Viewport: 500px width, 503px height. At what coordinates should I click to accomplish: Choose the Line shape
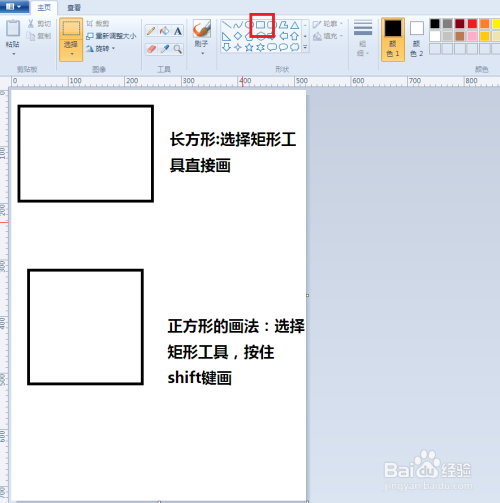click(226, 25)
